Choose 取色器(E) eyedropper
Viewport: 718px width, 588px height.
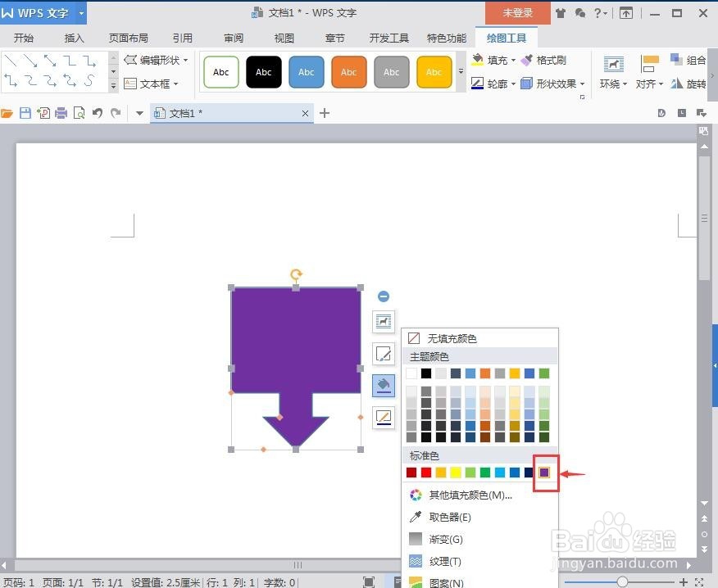[x=479, y=517]
